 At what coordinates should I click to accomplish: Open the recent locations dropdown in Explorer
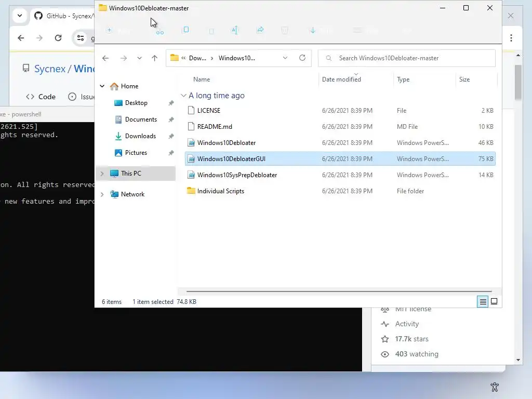pyautogui.click(x=139, y=58)
